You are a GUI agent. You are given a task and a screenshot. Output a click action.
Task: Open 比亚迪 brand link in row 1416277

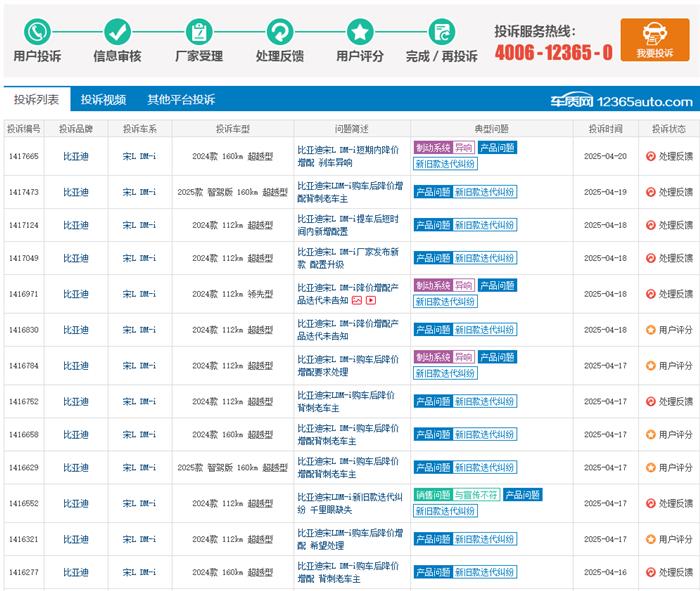click(76, 572)
